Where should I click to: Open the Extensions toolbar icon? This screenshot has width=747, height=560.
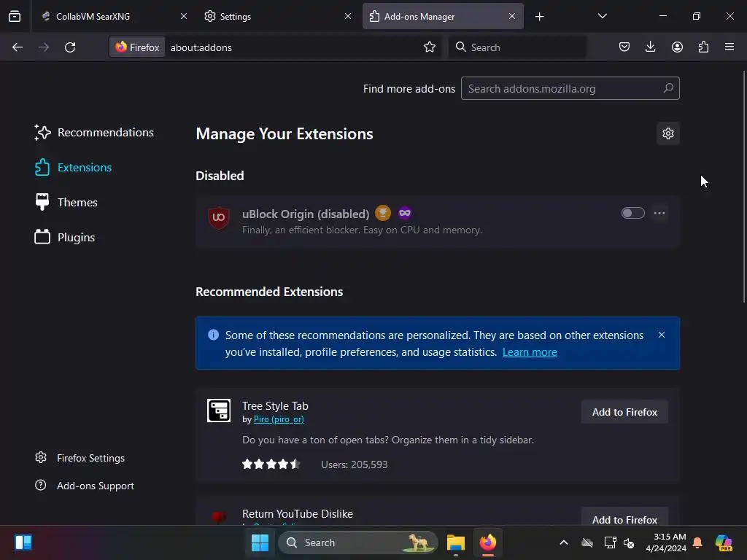(703, 47)
